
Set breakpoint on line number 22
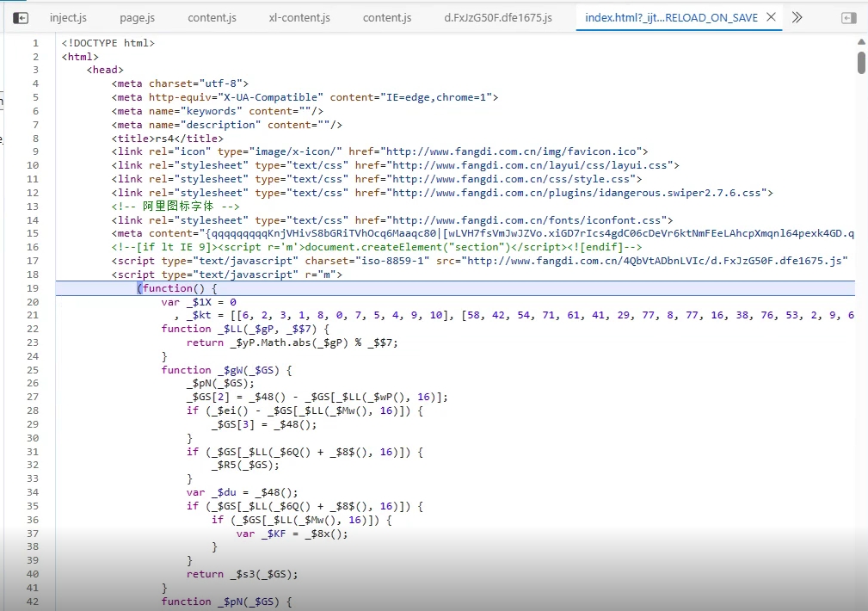(33, 329)
